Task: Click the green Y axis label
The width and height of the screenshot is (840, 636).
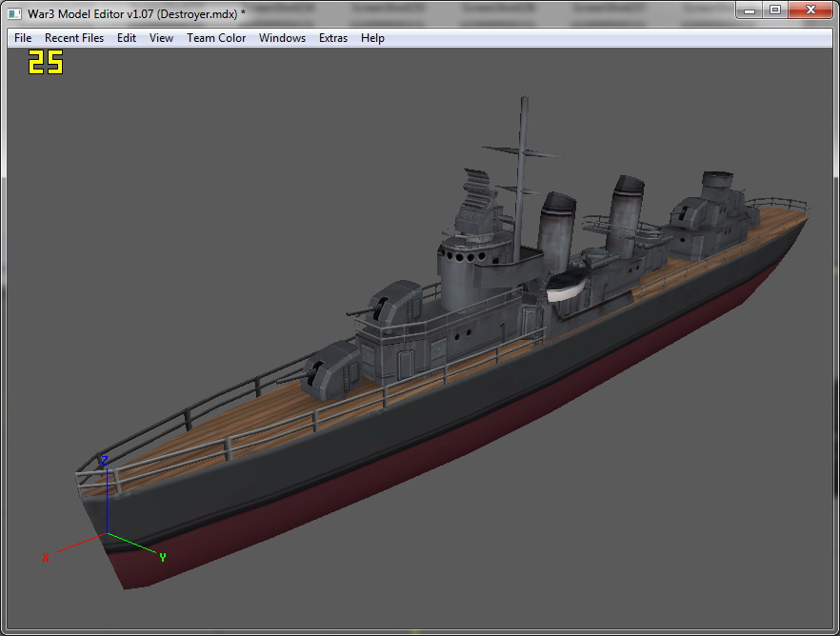Action: 163,557
